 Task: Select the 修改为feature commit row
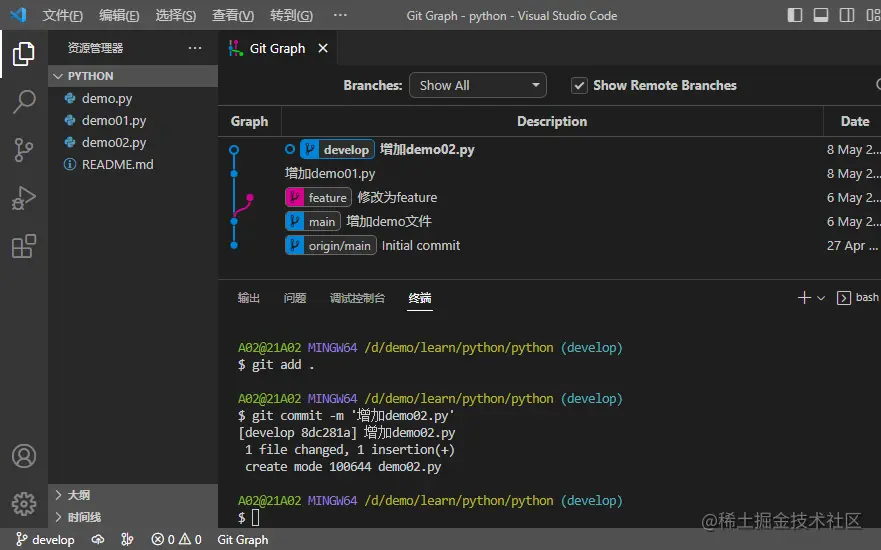550,198
